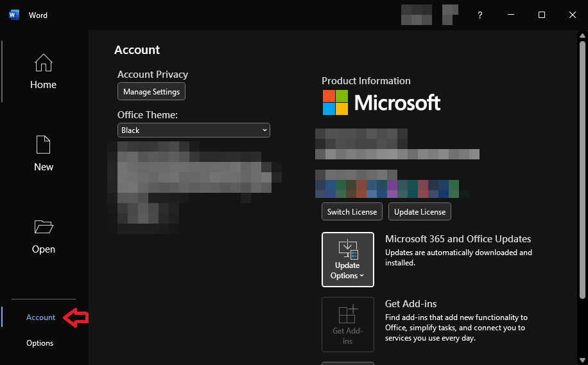Click the user profile area in the title bar
The image size is (588, 365).
coord(429,15)
